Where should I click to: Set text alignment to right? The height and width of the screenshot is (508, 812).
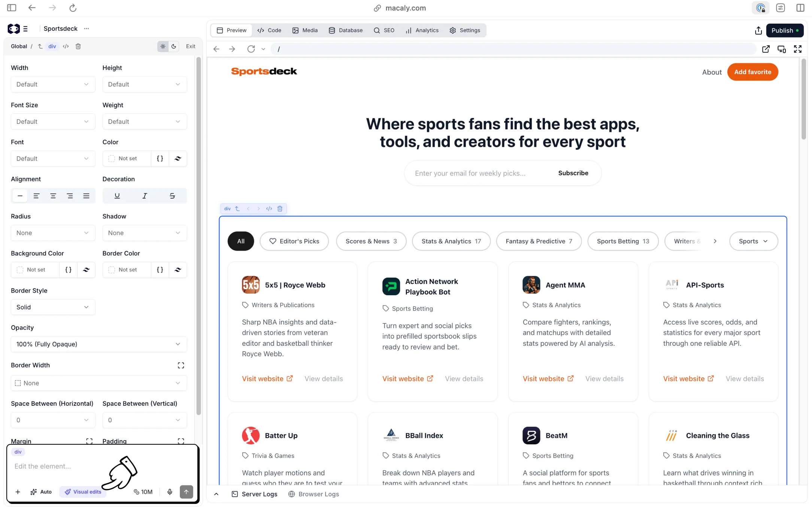click(70, 196)
